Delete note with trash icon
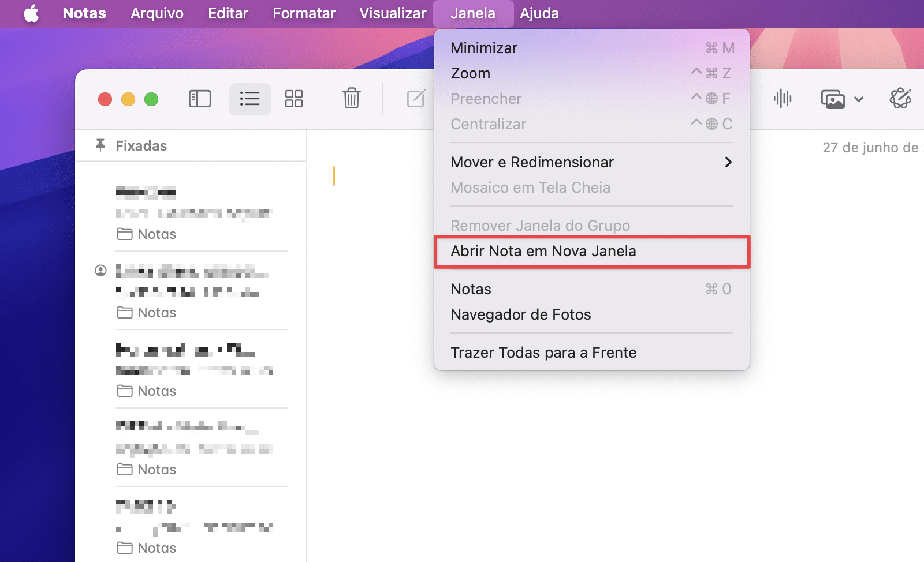The width and height of the screenshot is (924, 562). (352, 98)
